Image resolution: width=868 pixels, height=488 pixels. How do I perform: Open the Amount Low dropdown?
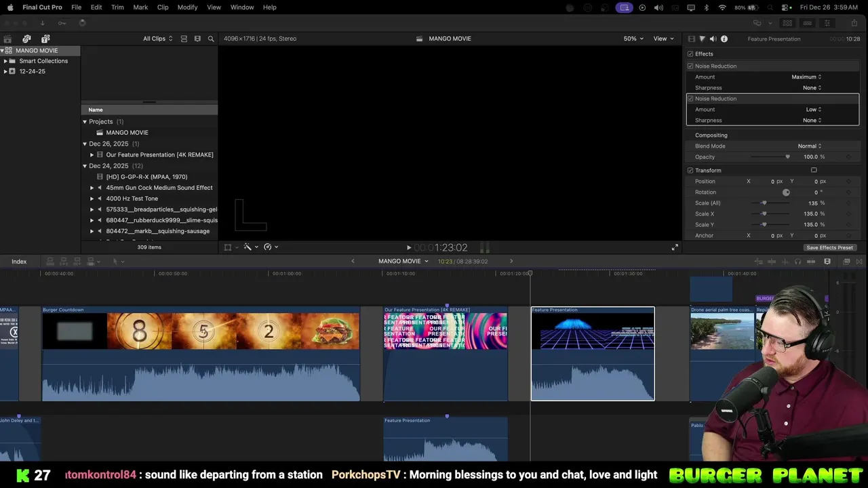pyautogui.click(x=814, y=109)
